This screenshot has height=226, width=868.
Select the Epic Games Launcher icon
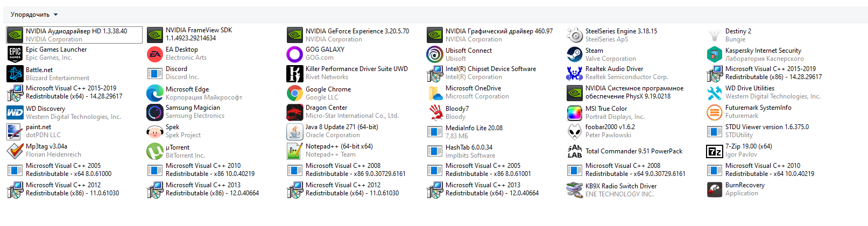click(x=15, y=53)
